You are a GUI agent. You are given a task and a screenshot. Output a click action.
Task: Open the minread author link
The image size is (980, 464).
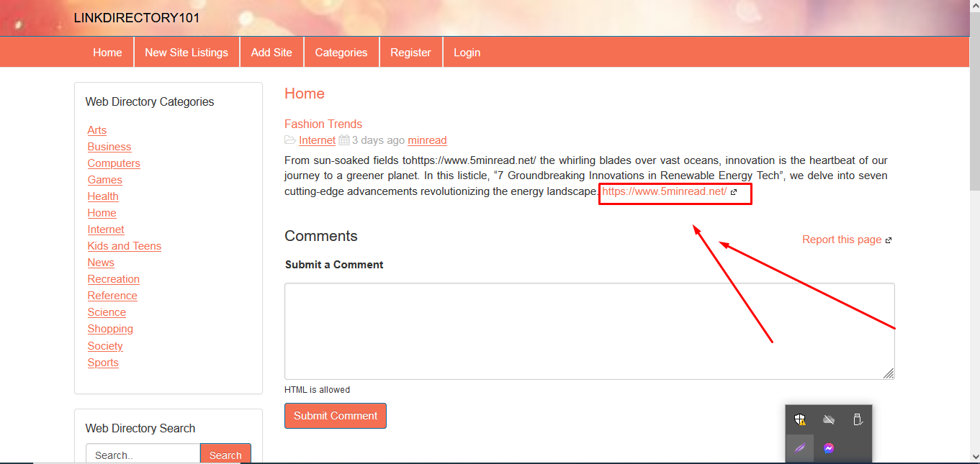(x=427, y=140)
